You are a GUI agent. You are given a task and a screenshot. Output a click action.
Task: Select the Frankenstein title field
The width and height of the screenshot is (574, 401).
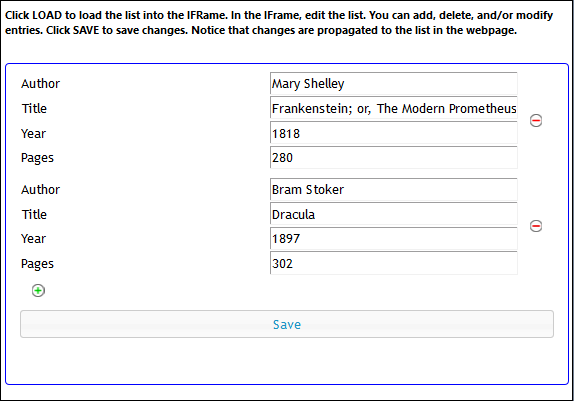coord(394,108)
